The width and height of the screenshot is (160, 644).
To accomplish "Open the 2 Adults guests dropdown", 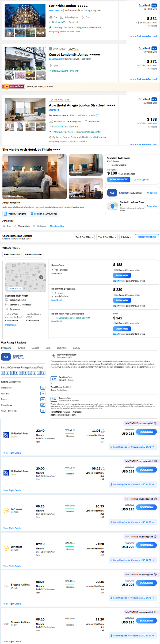I will (126, 237).
